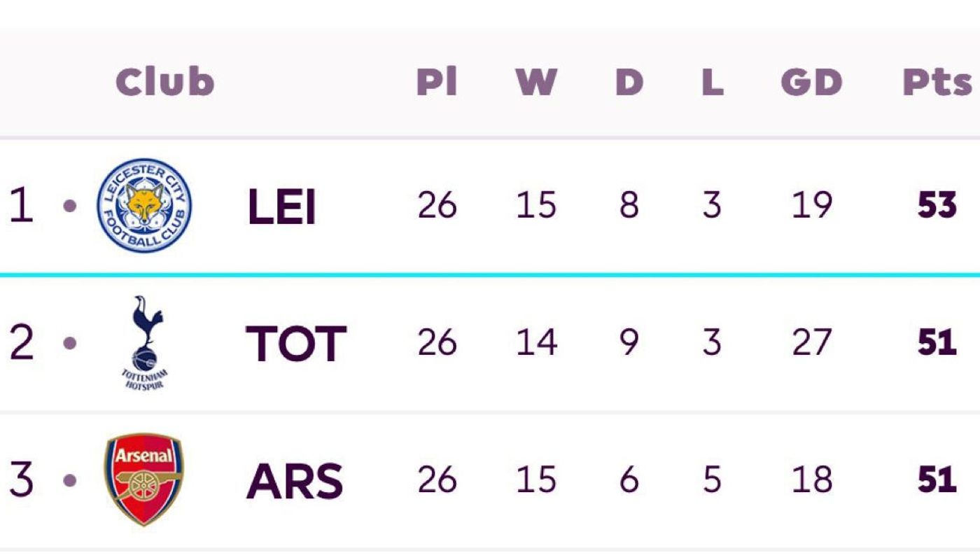Click the W column header

pyautogui.click(x=536, y=82)
